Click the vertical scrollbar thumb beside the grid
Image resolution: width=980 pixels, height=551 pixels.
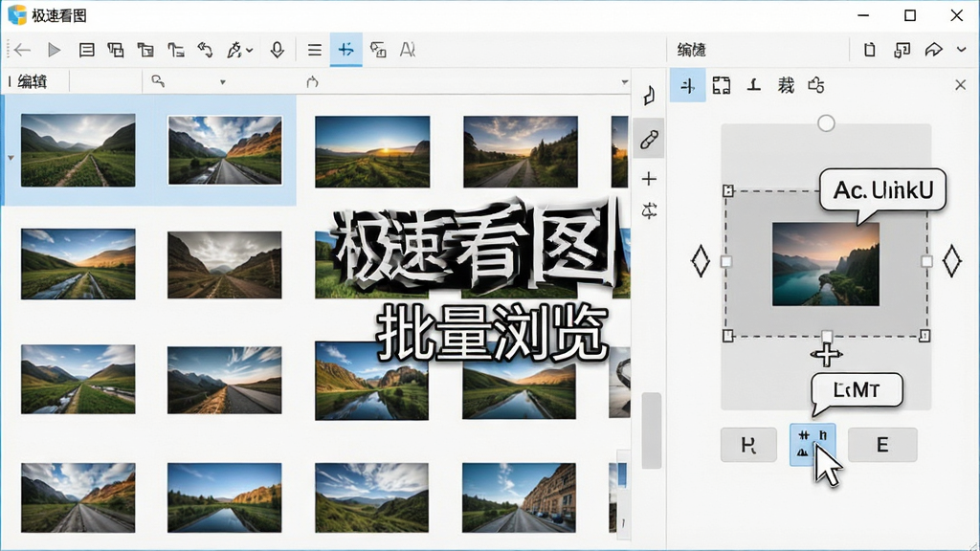click(651, 430)
